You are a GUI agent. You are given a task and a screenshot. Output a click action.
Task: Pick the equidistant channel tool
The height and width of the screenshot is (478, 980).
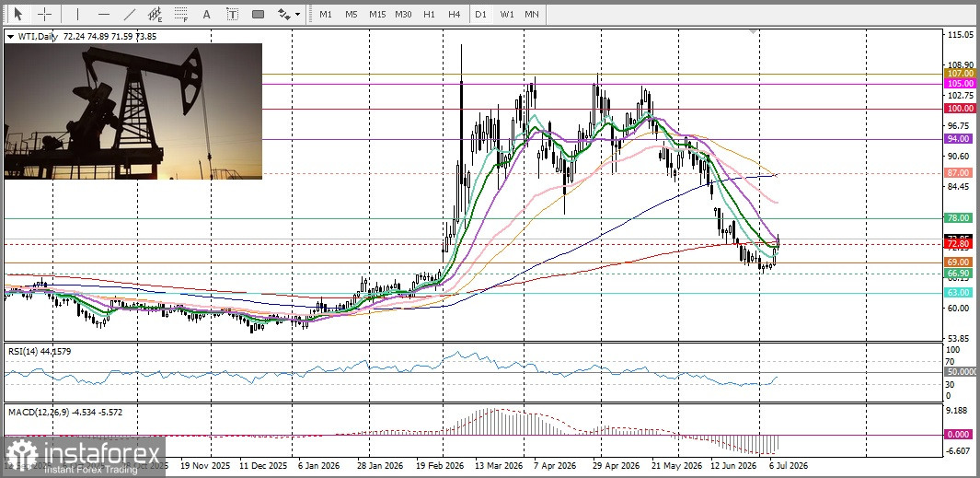click(x=155, y=14)
